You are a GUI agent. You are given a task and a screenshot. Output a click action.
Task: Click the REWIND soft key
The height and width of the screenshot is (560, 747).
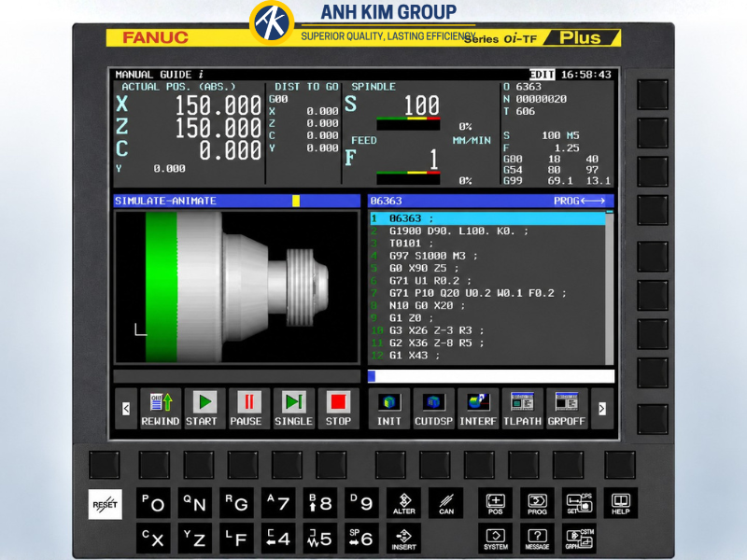point(160,409)
